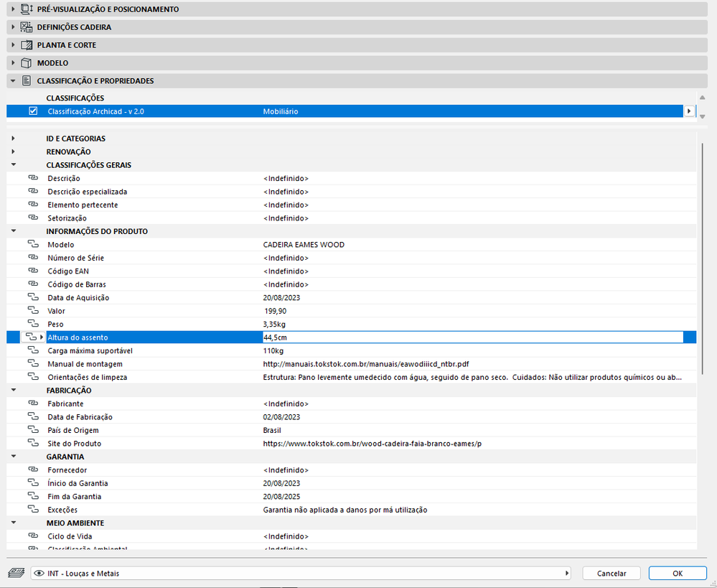The image size is (717, 588).
Task: Click the Classificação e Propriedades document icon
Action: coord(27,80)
